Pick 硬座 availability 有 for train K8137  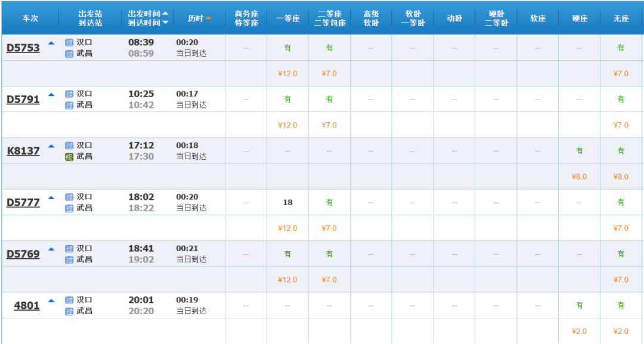coord(579,151)
